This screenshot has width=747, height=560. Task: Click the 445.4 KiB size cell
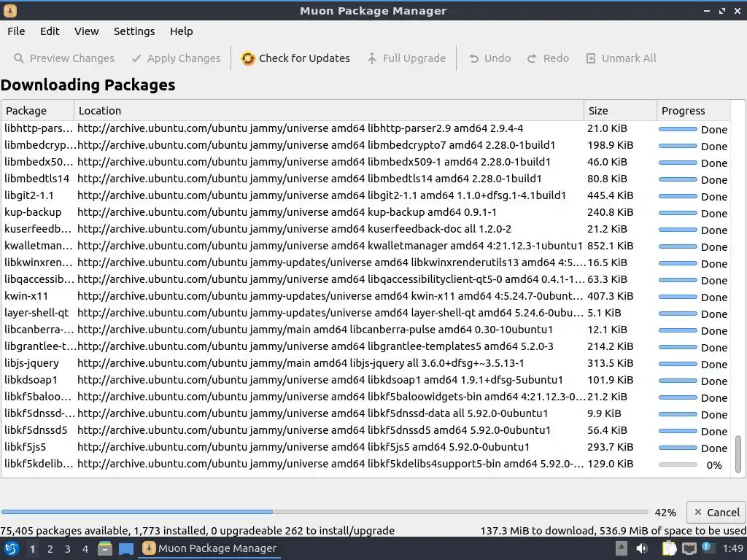coord(610,195)
